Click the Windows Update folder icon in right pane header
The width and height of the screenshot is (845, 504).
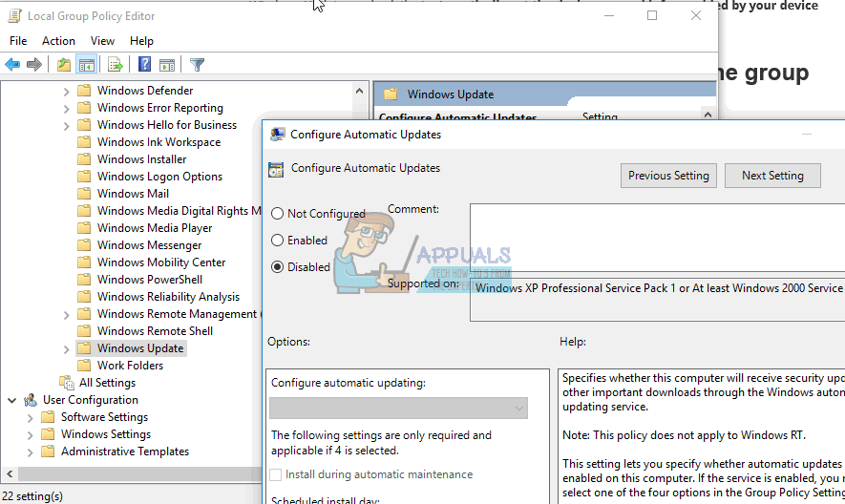(391, 94)
